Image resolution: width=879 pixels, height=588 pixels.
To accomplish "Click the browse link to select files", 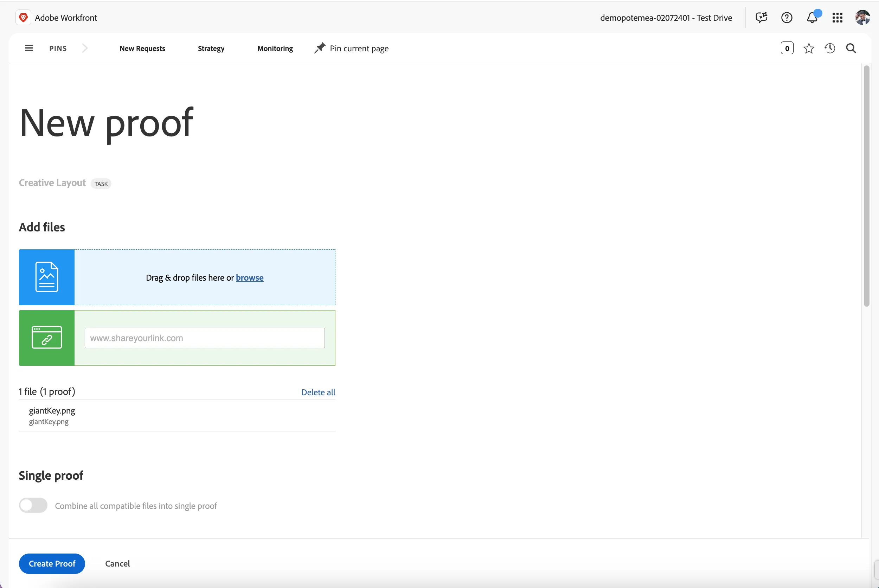I will [x=250, y=277].
